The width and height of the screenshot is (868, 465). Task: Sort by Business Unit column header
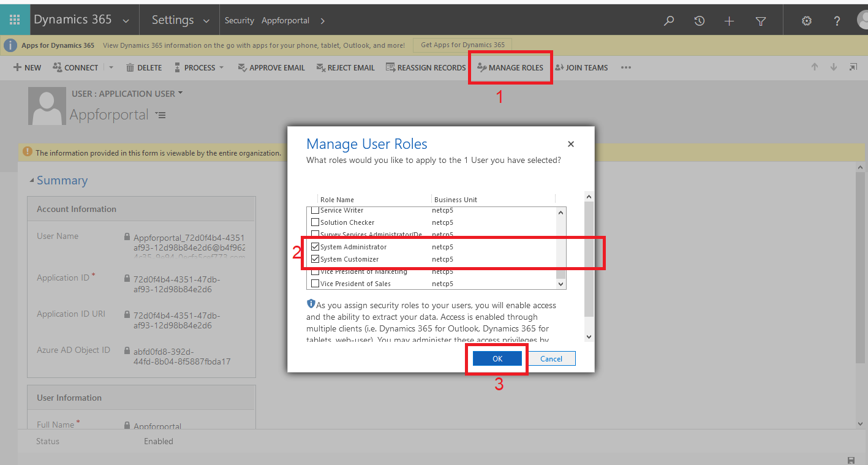click(456, 200)
